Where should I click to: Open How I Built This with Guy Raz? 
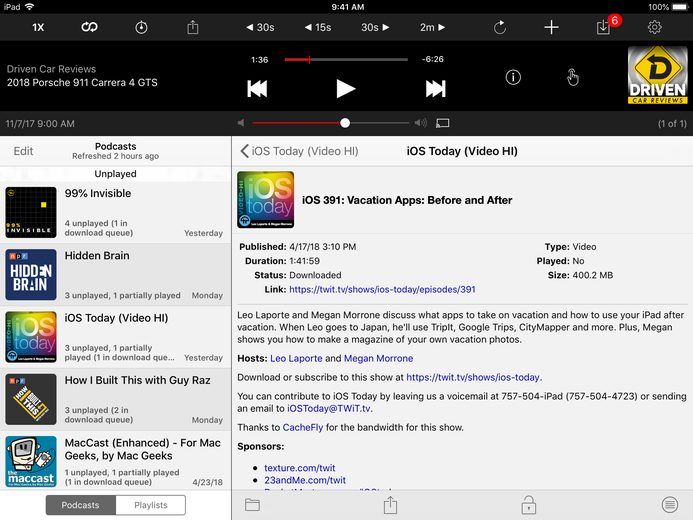[115, 399]
